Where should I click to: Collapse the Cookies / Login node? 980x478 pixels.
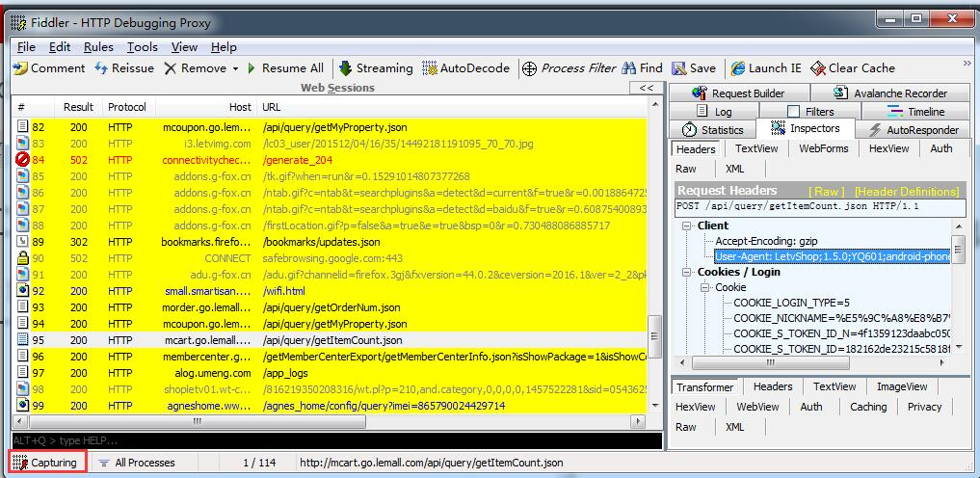coord(687,273)
